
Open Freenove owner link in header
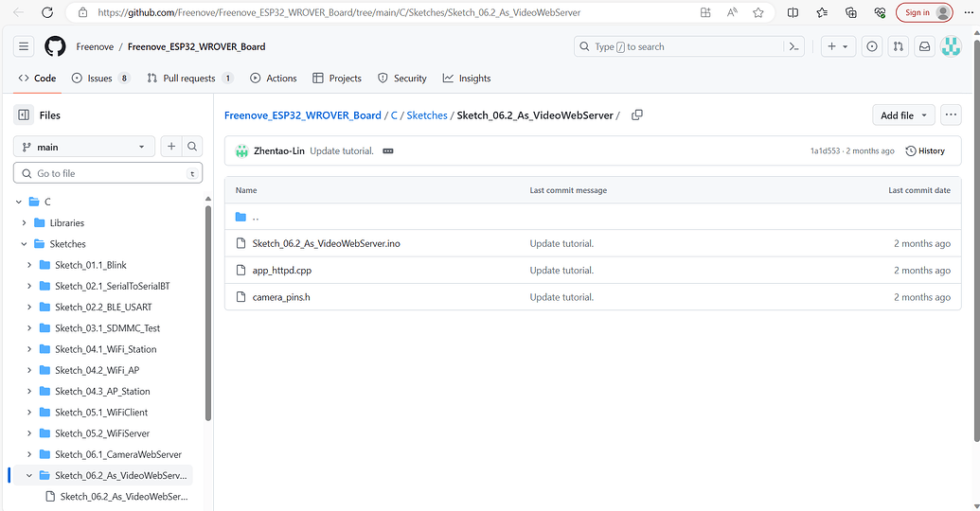[95, 47]
